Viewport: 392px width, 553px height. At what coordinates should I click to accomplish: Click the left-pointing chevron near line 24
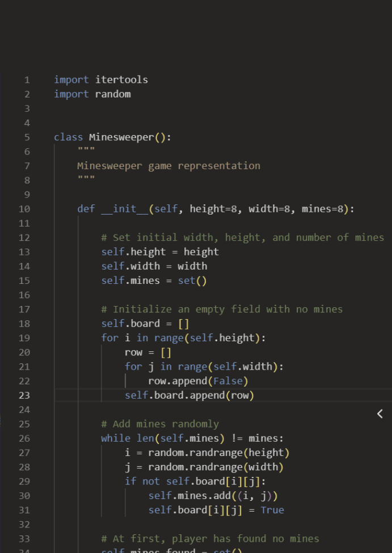point(380,414)
